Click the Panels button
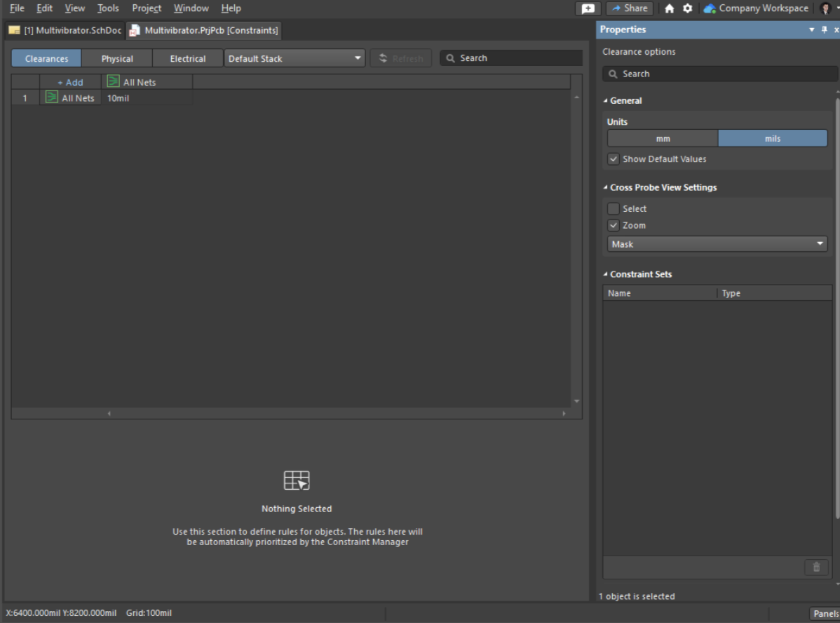 pos(825,613)
